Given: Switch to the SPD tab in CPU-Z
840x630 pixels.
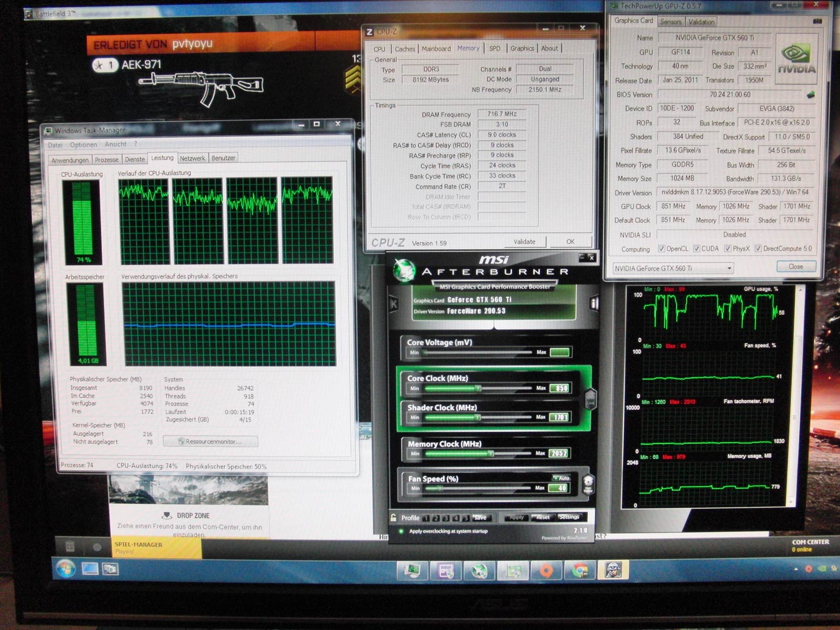Looking at the screenshot, I should [495, 48].
